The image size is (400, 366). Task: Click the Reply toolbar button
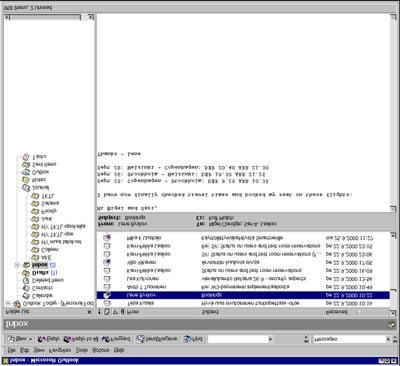pyautogui.click(x=48, y=339)
